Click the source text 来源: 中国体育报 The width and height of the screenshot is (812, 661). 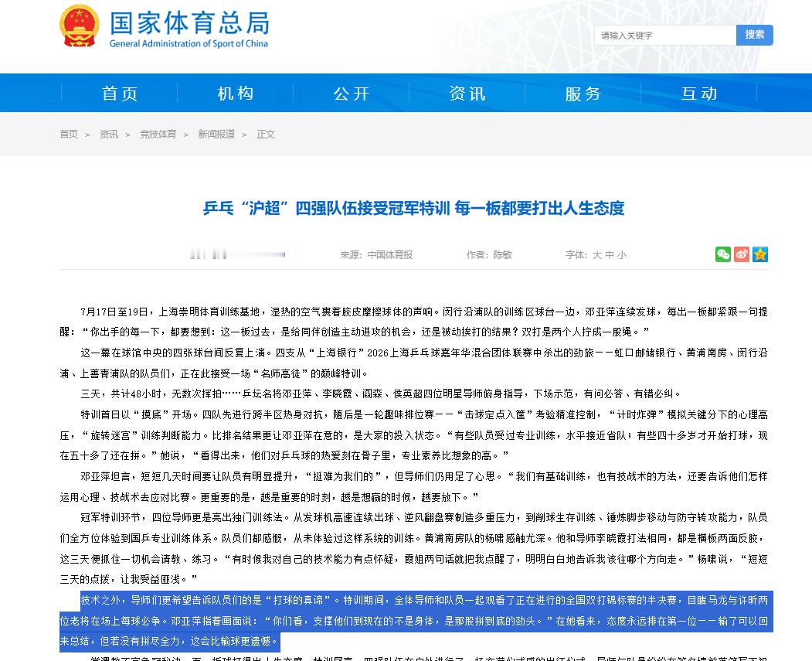coord(376,255)
